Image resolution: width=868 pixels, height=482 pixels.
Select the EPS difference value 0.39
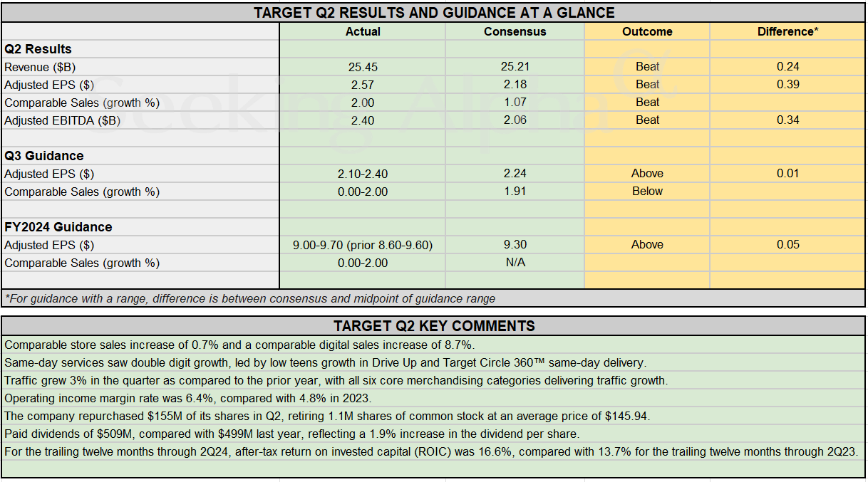pyautogui.click(x=786, y=84)
